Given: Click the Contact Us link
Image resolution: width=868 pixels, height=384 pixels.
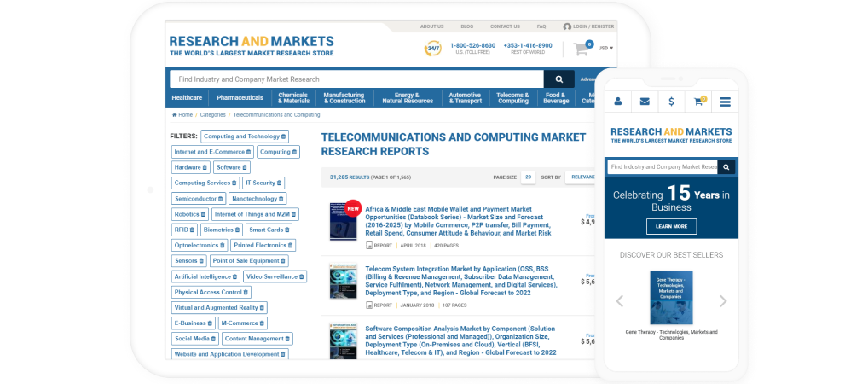Looking at the screenshot, I should point(505,26).
